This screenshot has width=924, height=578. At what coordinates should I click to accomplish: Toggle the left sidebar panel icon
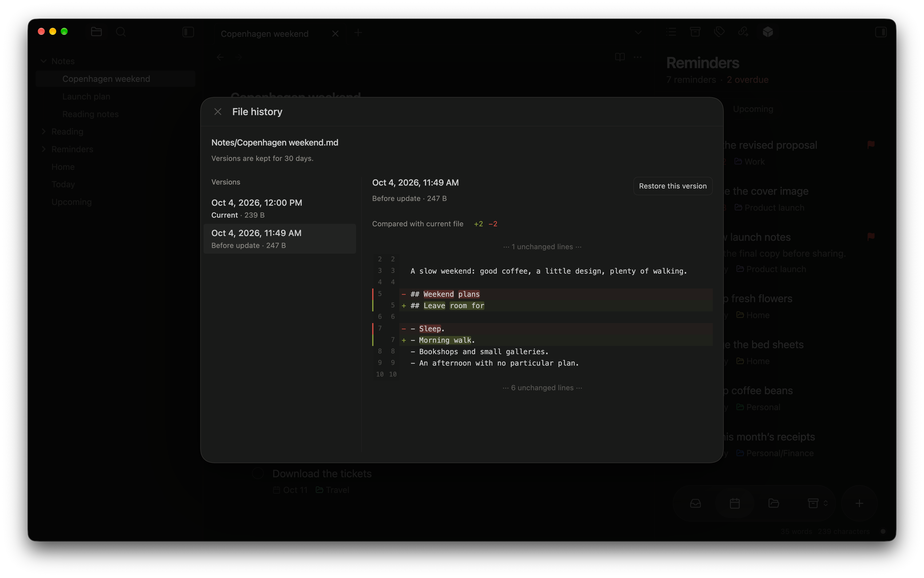[x=188, y=32]
